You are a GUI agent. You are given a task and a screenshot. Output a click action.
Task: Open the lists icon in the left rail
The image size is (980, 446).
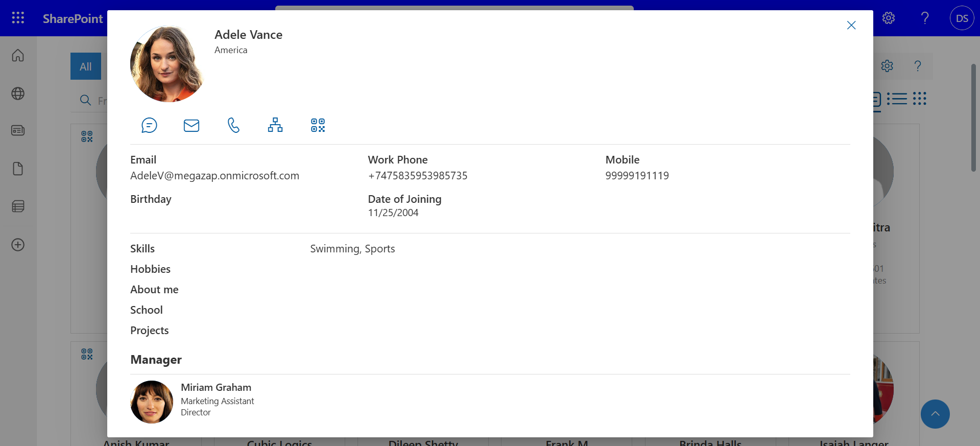click(x=18, y=206)
